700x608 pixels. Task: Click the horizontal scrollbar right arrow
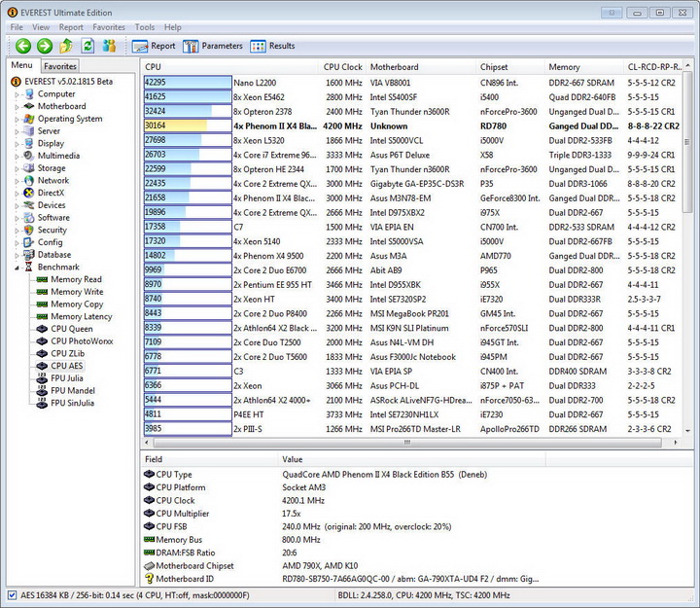(x=676, y=443)
